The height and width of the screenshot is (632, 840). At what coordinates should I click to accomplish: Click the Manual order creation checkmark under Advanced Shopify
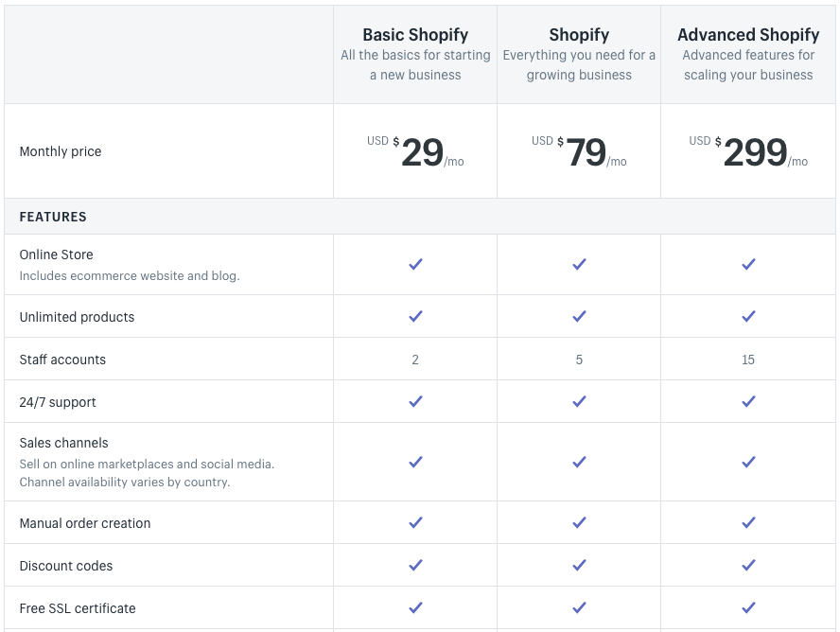click(748, 522)
